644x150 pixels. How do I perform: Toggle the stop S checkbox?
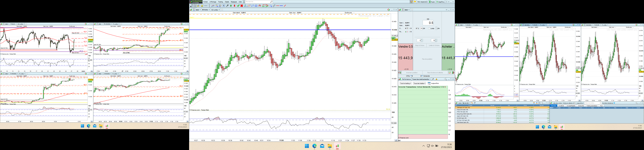(x=417, y=28)
